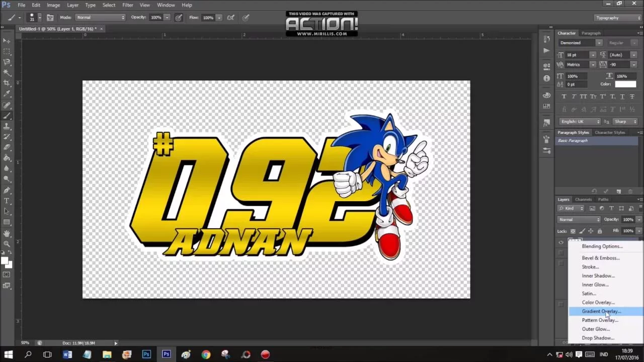Open the brush Mode dropdown
The image size is (644, 362).
pos(100,18)
